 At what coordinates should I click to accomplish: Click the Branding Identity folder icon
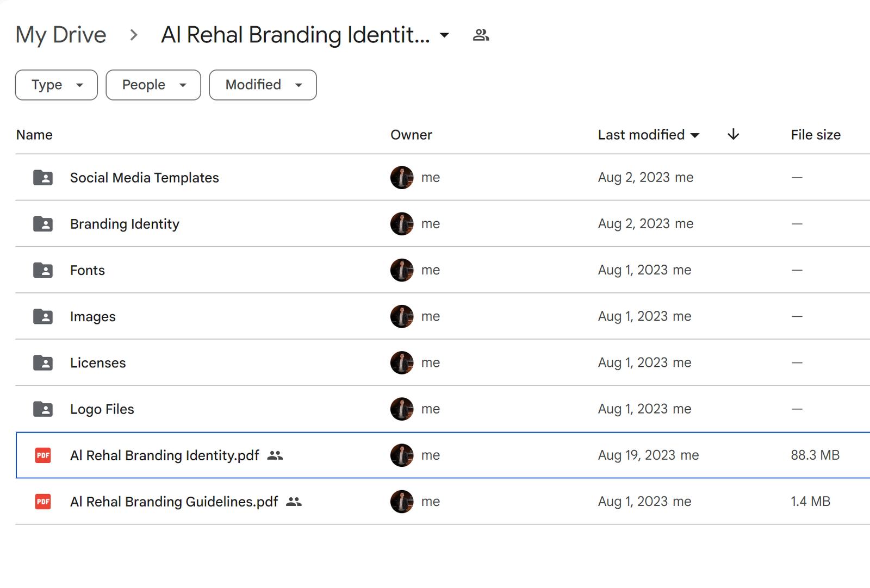coord(43,224)
